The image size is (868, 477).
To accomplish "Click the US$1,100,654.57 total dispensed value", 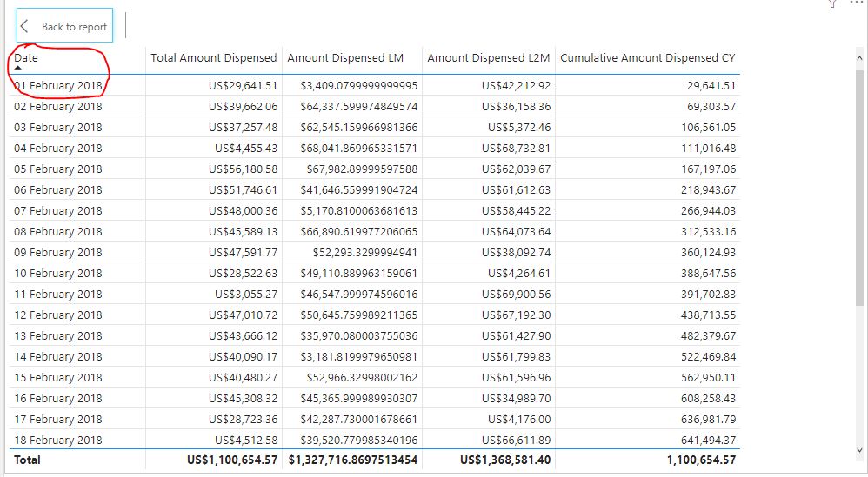I will [x=232, y=460].
